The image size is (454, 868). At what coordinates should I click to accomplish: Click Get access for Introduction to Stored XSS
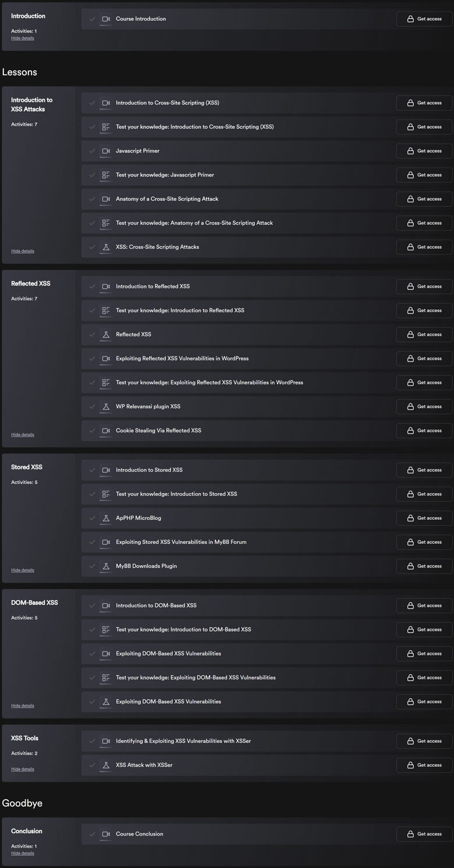pos(424,470)
